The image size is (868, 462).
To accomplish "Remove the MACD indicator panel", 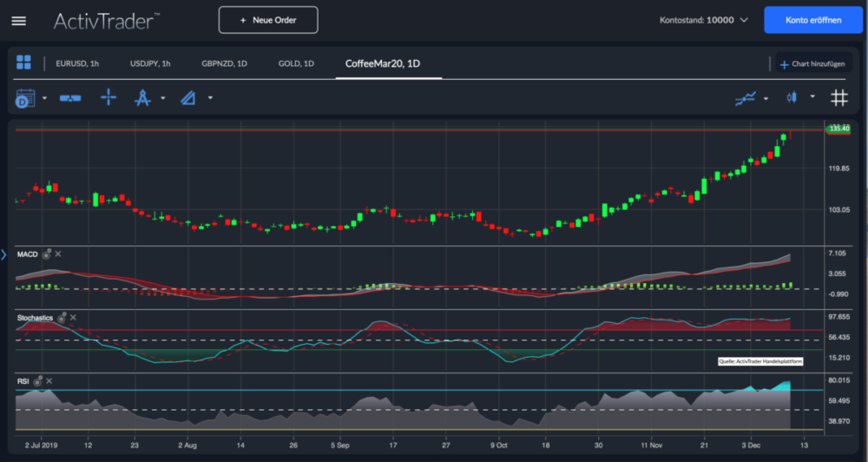I will point(58,254).
